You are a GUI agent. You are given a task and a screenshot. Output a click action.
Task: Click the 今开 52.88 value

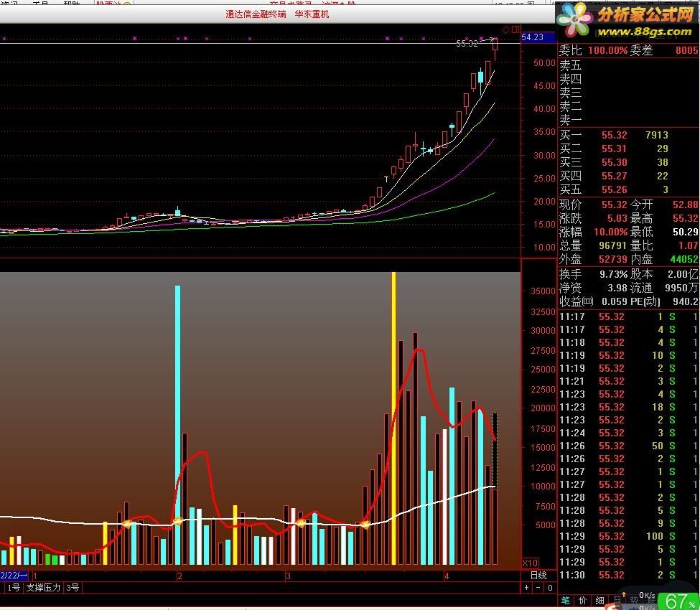tap(685, 205)
